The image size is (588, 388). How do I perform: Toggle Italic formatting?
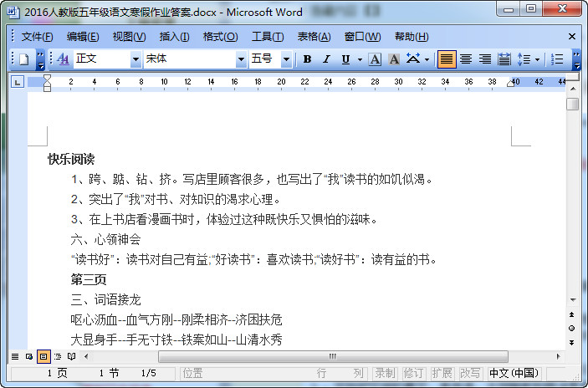[x=327, y=59]
